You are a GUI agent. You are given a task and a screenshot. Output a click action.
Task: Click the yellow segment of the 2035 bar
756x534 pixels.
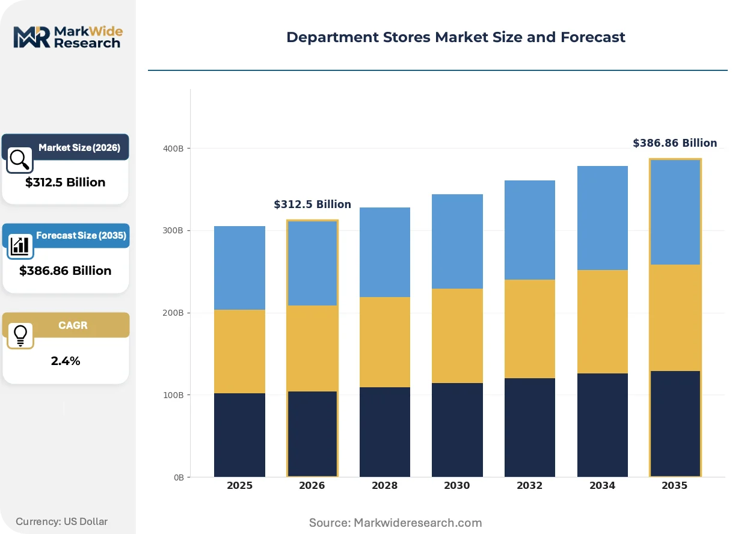(675, 318)
